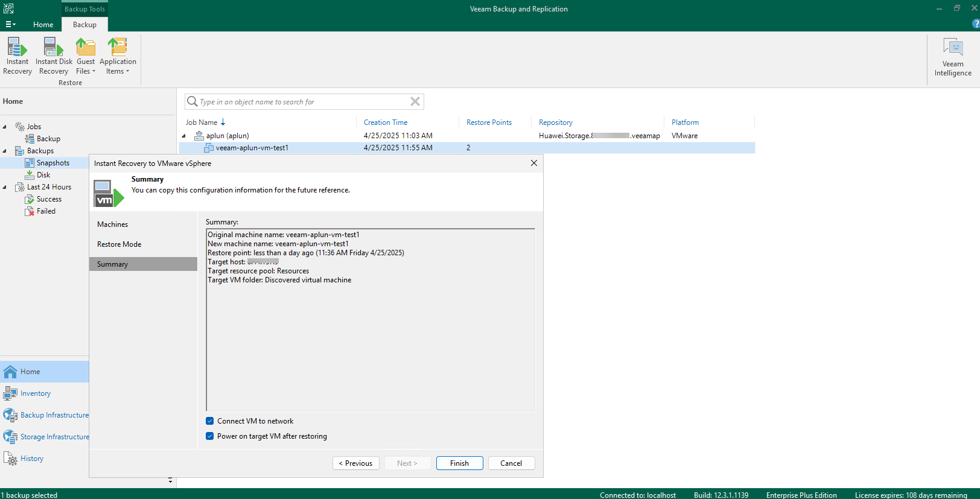The width and height of the screenshot is (980, 499).
Task: Collapse the Last 24 Hours node
Action: [x=5, y=187]
